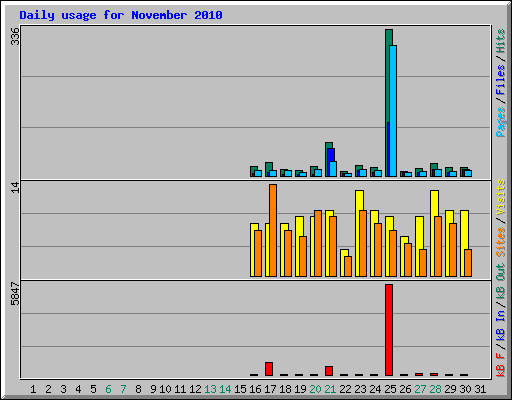Click day label "30" on the x-axis

pyautogui.click(x=465, y=389)
